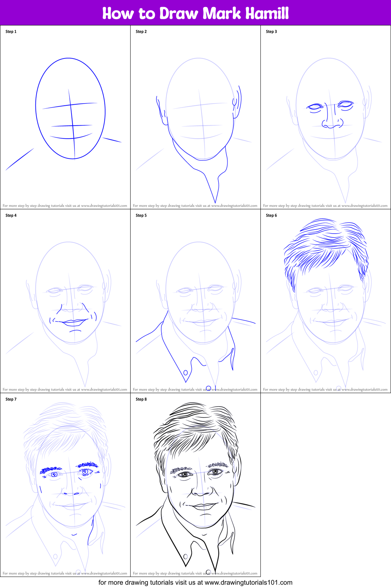This screenshot has width=391, height=588.
Task: Click the 'Step 4' label
Action: coord(11,216)
